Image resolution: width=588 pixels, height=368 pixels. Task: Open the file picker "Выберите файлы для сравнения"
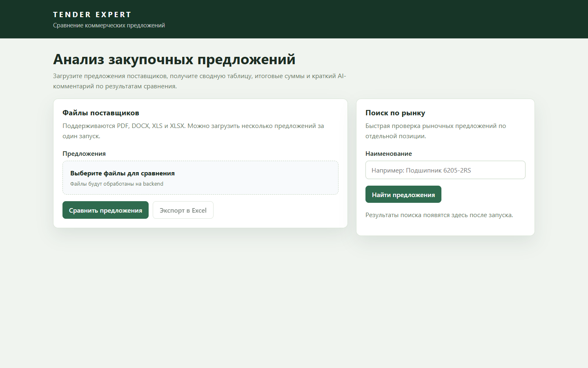(200, 178)
